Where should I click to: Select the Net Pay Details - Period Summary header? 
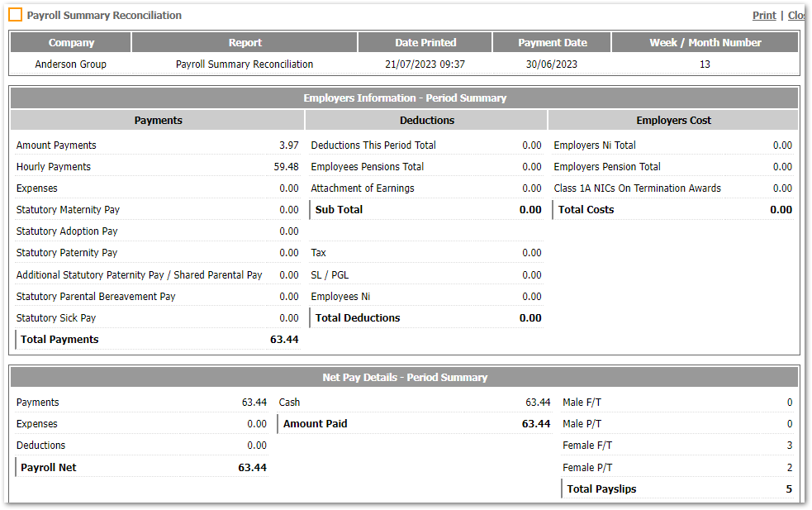click(x=405, y=377)
